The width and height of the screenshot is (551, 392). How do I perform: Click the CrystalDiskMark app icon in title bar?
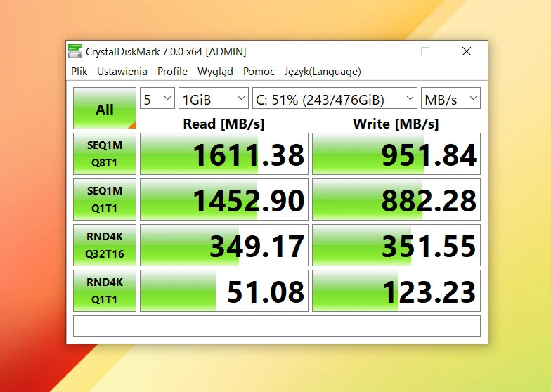point(75,51)
